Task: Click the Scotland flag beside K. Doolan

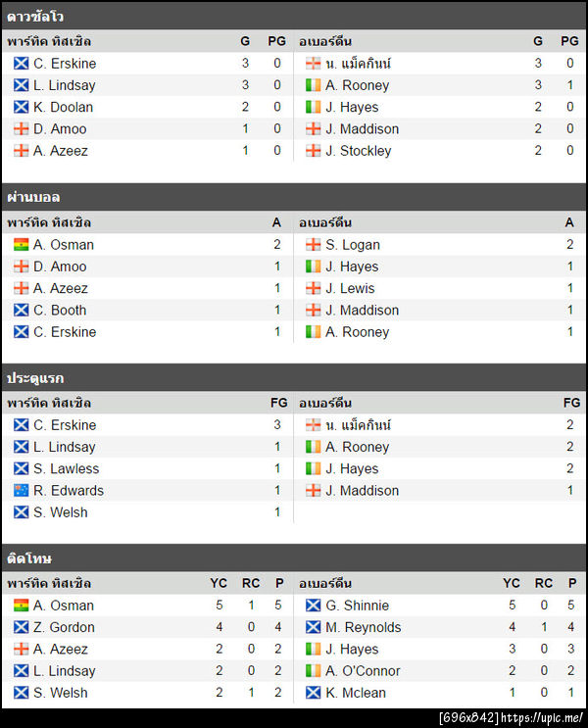Action: tap(21, 107)
